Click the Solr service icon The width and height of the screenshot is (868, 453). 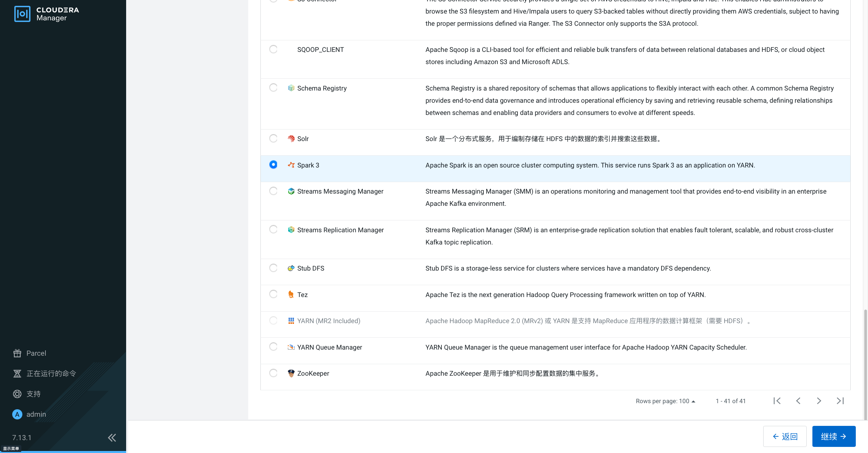(x=291, y=139)
